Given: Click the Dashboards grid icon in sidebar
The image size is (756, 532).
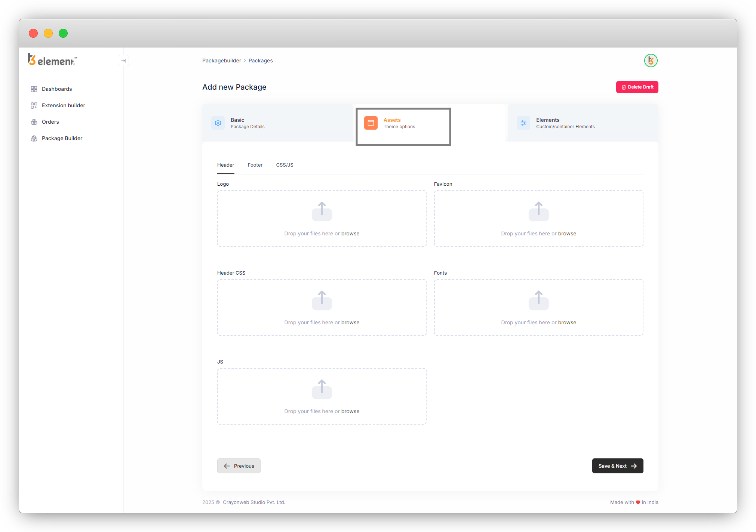Looking at the screenshot, I should point(34,89).
